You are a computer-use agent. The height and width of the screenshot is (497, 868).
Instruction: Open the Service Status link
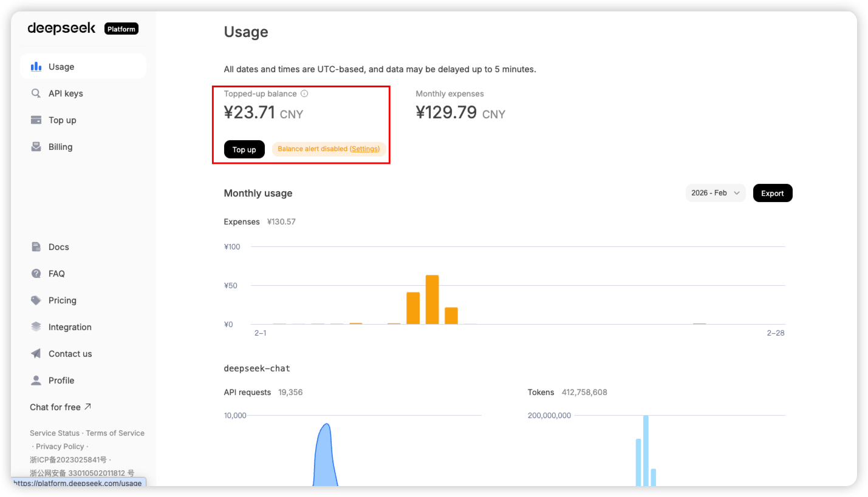[55, 433]
